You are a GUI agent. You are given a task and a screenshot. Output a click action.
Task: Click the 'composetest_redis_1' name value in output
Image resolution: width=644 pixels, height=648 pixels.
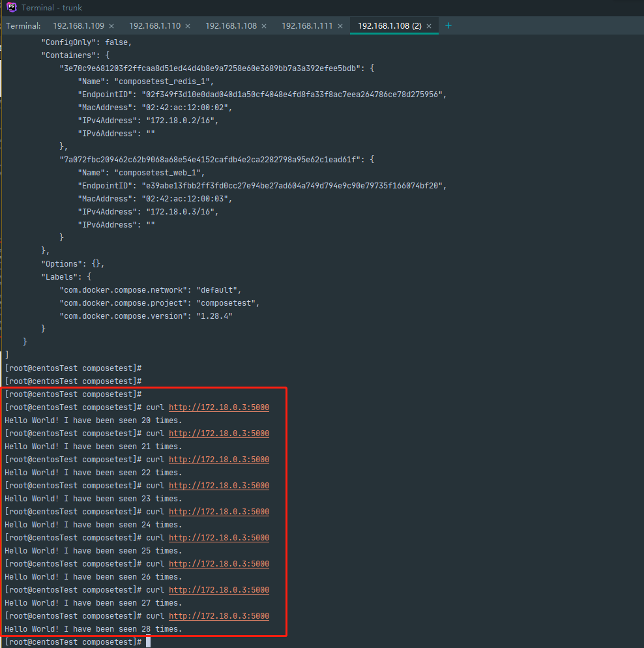[x=164, y=81]
